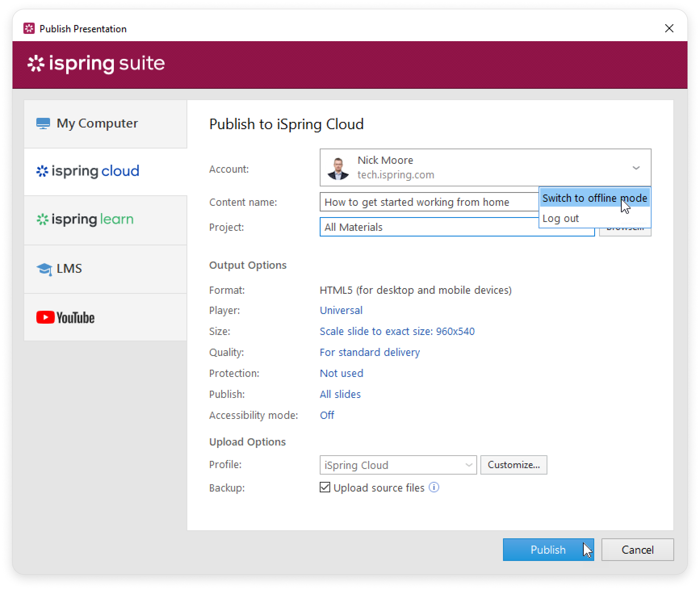Click the Publish Presentation title bar icon
The width and height of the screenshot is (700, 590).
[29, 29]
